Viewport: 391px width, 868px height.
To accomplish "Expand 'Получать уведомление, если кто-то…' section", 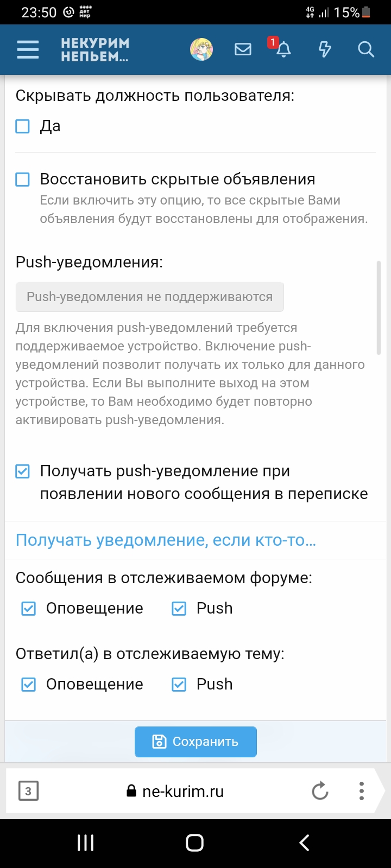I will tap(166, 540).
